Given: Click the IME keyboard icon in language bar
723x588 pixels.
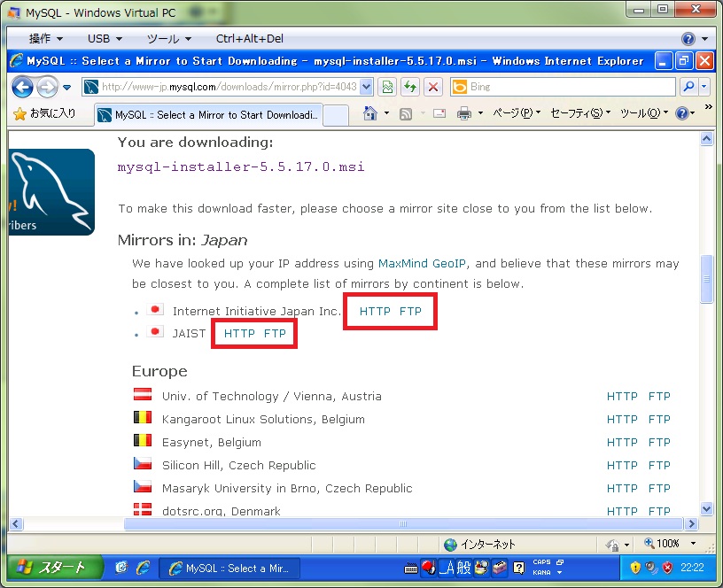Looking at the screenshot, I should (x=411, y=569).
